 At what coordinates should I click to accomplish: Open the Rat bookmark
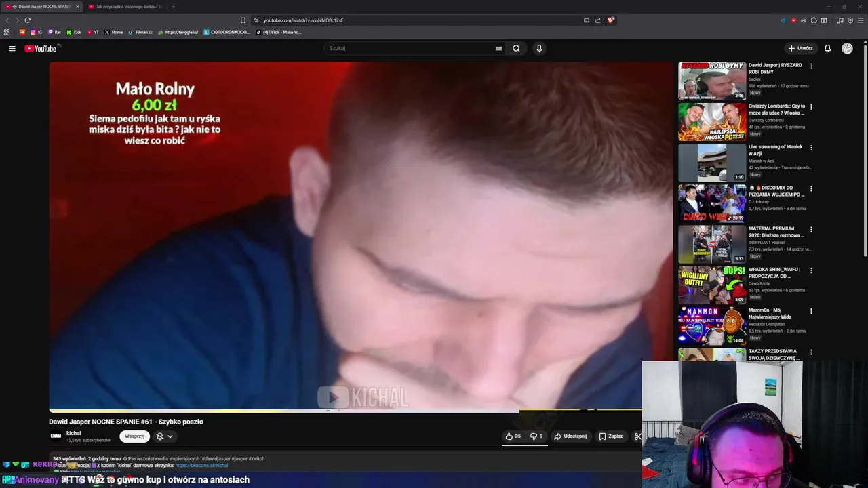[x=54, y=32]
